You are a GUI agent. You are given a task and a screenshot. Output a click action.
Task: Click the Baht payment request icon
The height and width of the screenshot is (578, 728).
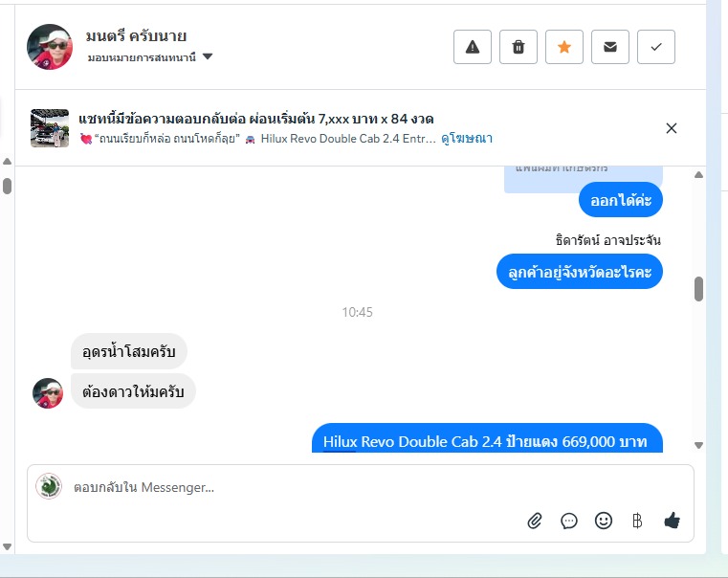(637, 521)
